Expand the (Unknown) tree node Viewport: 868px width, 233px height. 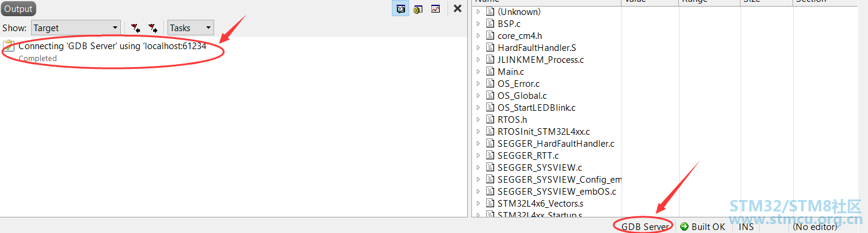[x=478, y=11]
